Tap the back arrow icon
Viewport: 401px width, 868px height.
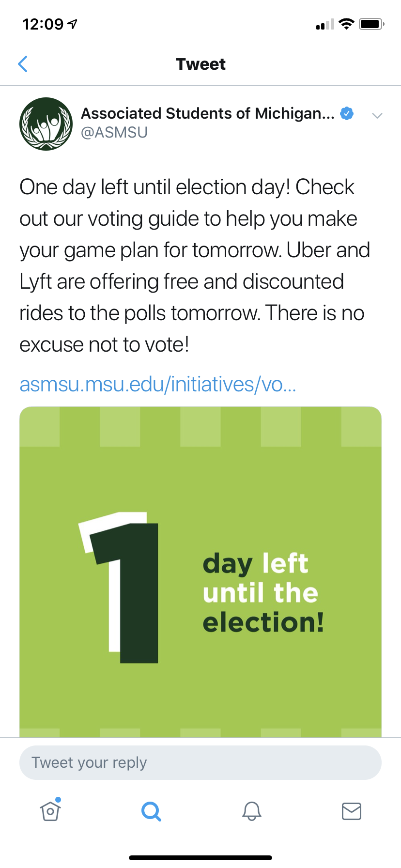pyautogui.click(x=23, y=64)
